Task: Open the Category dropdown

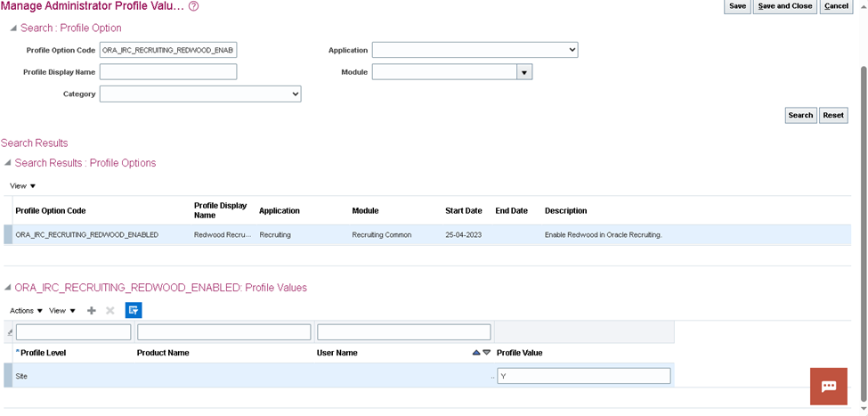Action: point(200,94)
